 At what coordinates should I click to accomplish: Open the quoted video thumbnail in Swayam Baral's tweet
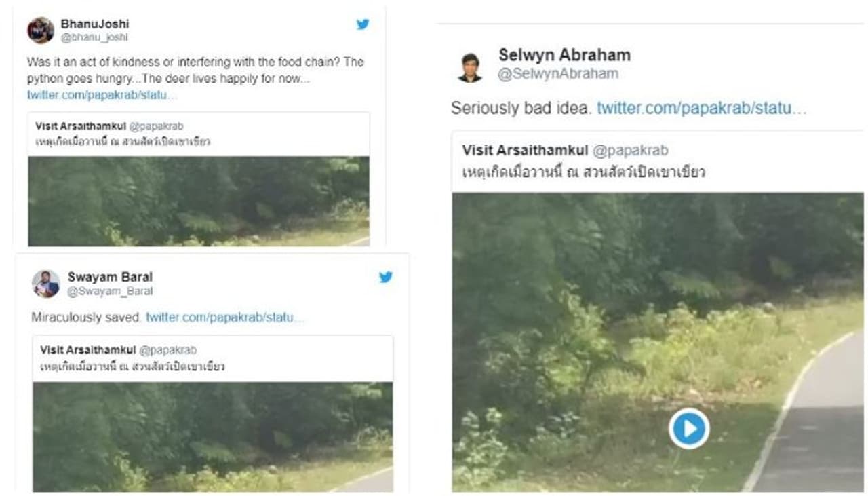[212, 436]
